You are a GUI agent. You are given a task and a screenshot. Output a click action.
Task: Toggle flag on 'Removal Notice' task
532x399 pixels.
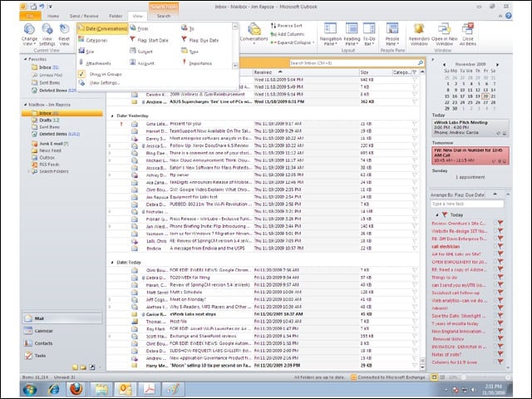(500, 338)
